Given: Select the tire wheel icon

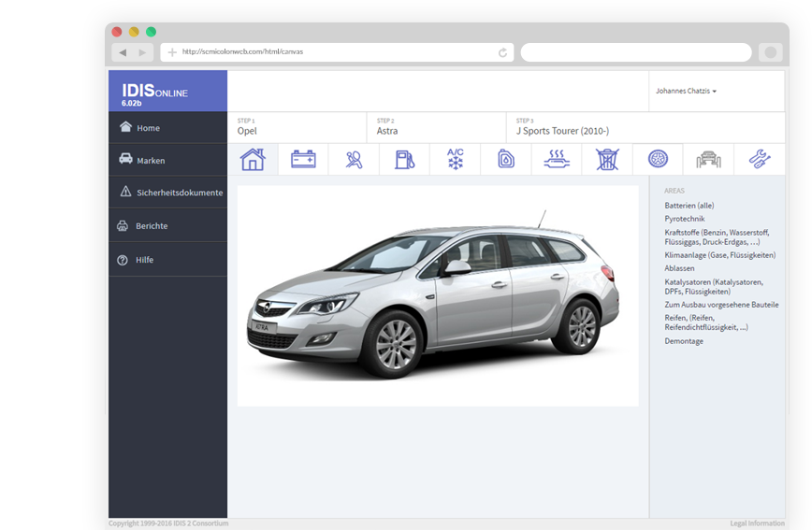Looking at the screenshot, I should click(x=659, y=159).
